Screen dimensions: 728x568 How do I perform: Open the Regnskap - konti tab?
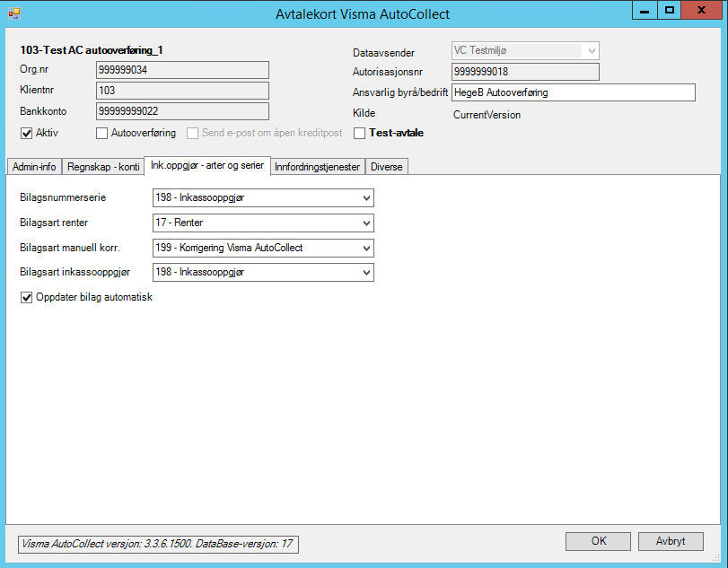click(103, 167)
